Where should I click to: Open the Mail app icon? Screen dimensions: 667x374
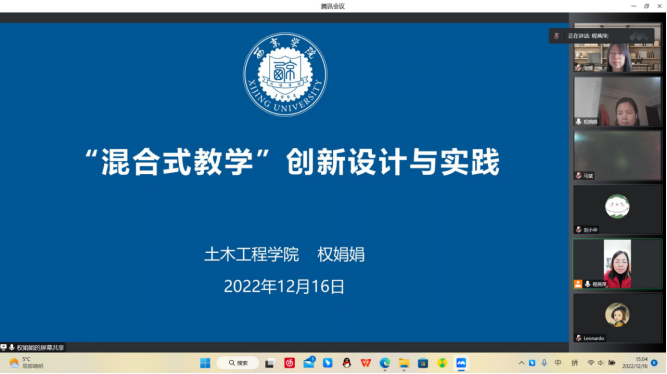[x=309, y=363]
